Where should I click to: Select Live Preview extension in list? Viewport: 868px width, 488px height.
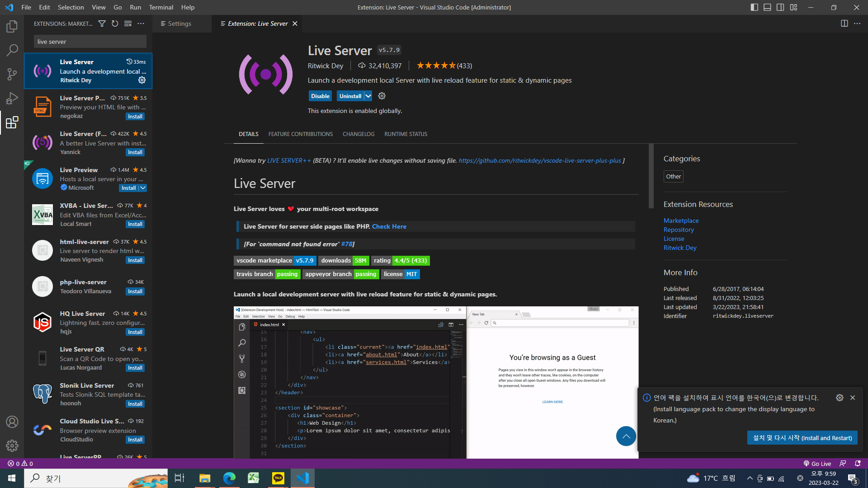tap(88, 179)
